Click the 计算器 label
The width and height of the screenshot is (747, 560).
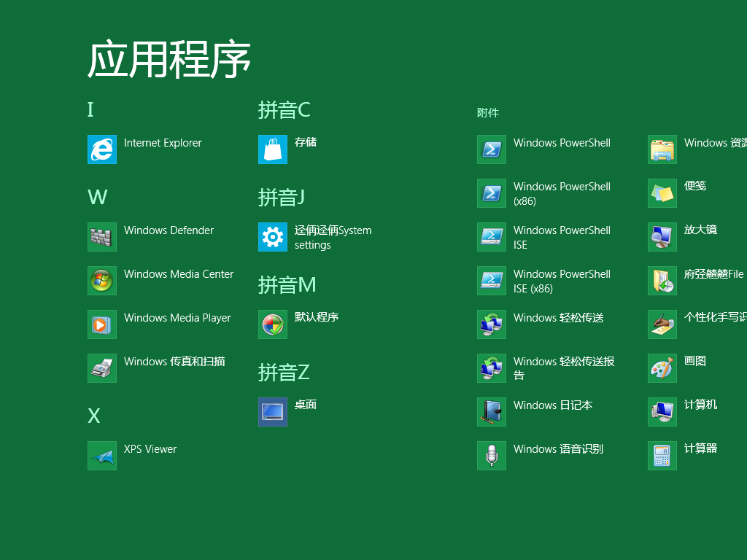pyautogui.click(x=700, y=448)
